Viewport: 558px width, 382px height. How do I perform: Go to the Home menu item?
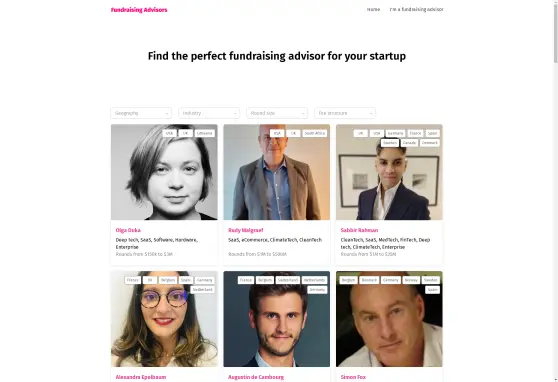click(373, 10)
